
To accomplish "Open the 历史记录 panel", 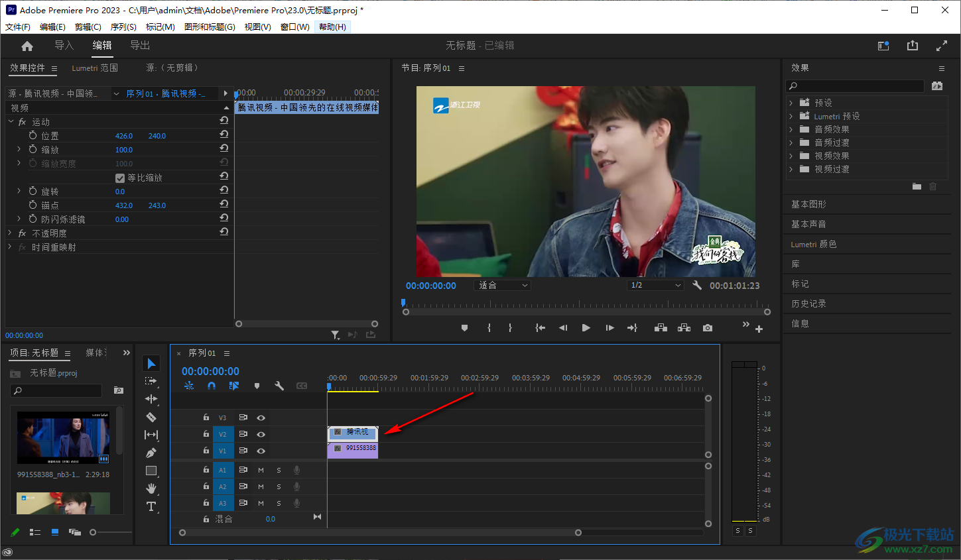I will tap(808, 304).
